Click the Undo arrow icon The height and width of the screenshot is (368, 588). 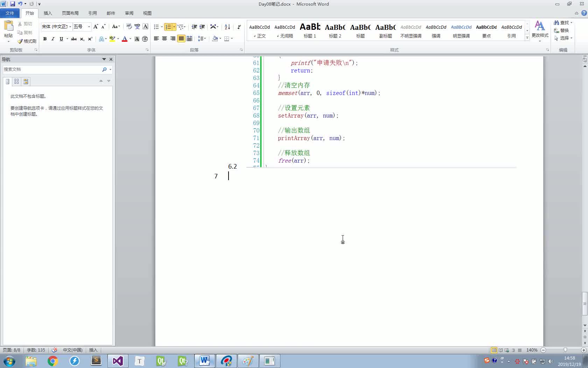[20, 4]
